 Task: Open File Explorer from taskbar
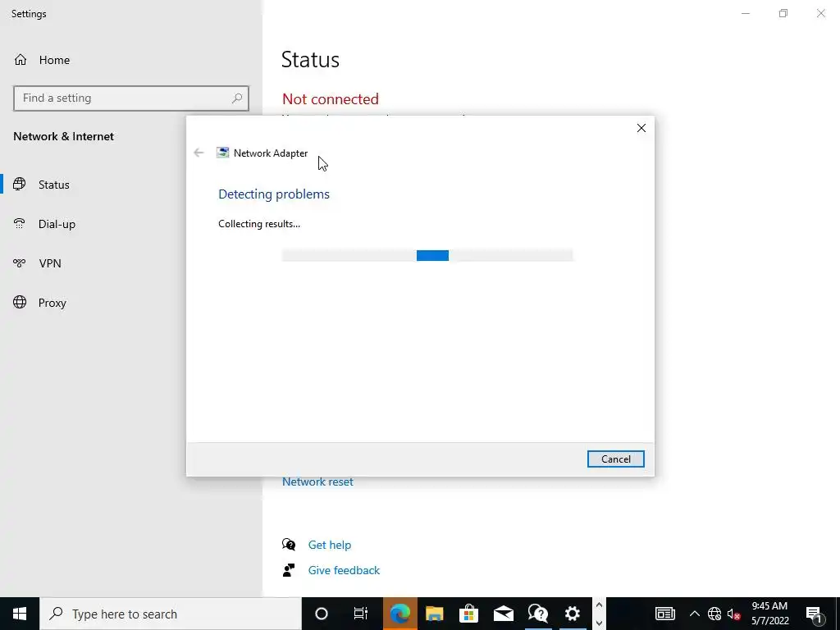coord(435,614)
